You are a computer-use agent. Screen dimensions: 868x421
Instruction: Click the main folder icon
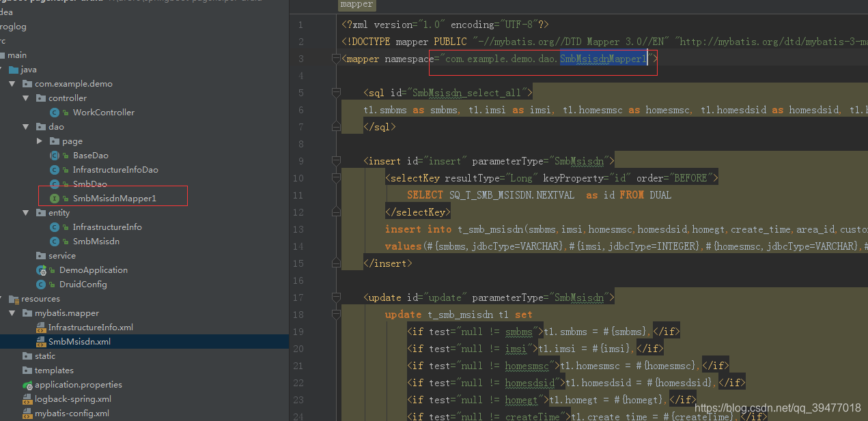(x=2, y=55)
